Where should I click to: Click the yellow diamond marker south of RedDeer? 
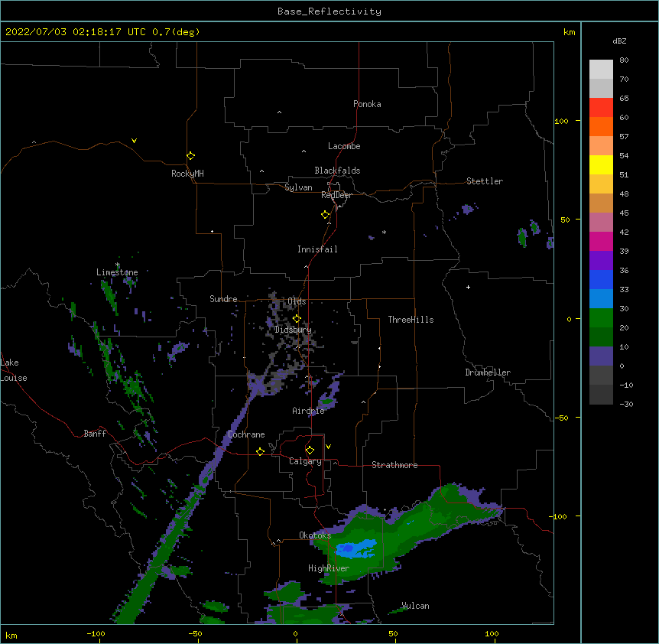point(326,215)
